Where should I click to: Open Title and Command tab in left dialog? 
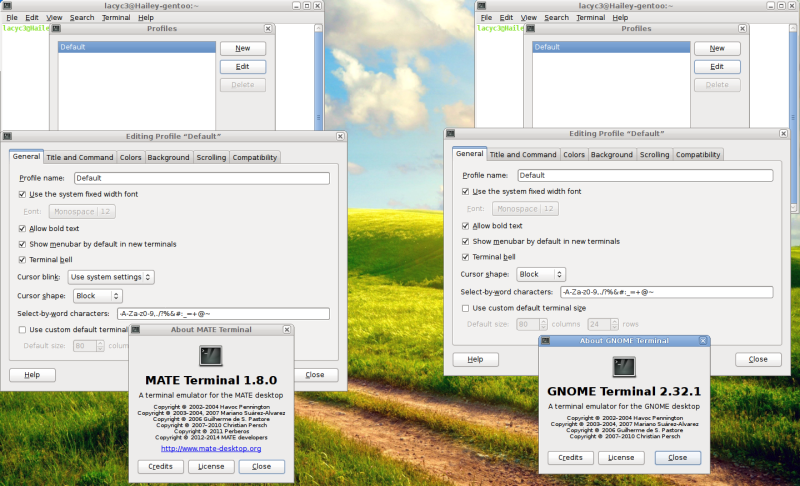(80, 158)
